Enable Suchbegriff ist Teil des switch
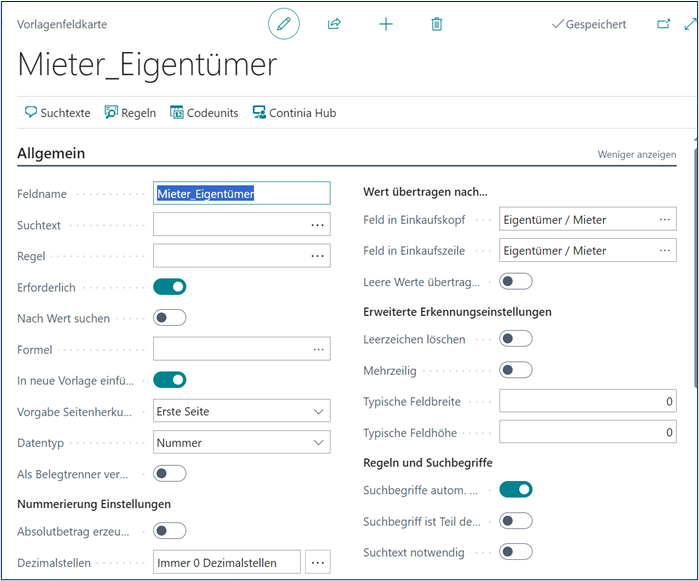This screenshot has height=581, width=699. [516, 521]
